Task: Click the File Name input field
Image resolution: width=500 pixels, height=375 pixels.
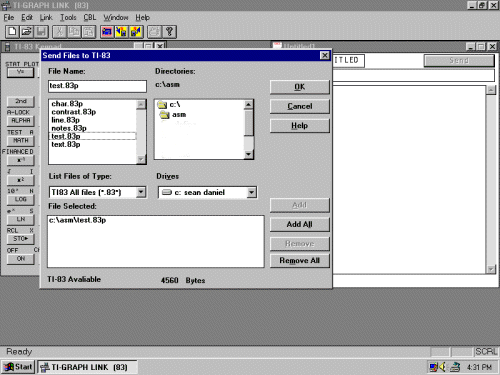Action: pyautogui.click(x=97, y=86)
